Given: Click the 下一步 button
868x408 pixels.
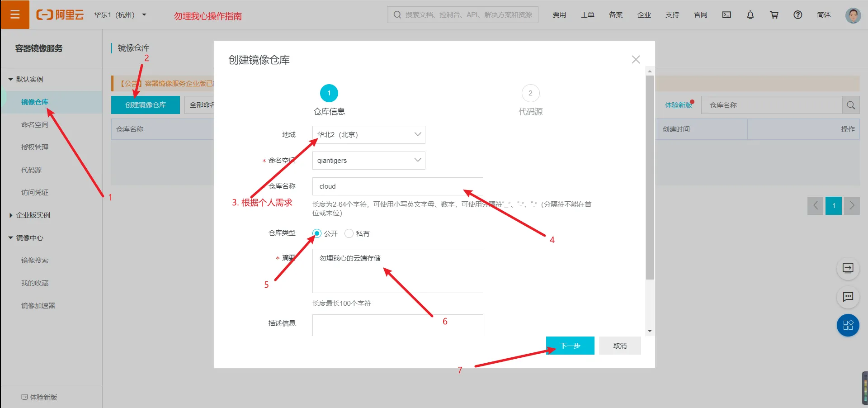Looking at the screenshot, I should [x=570, y=346].
